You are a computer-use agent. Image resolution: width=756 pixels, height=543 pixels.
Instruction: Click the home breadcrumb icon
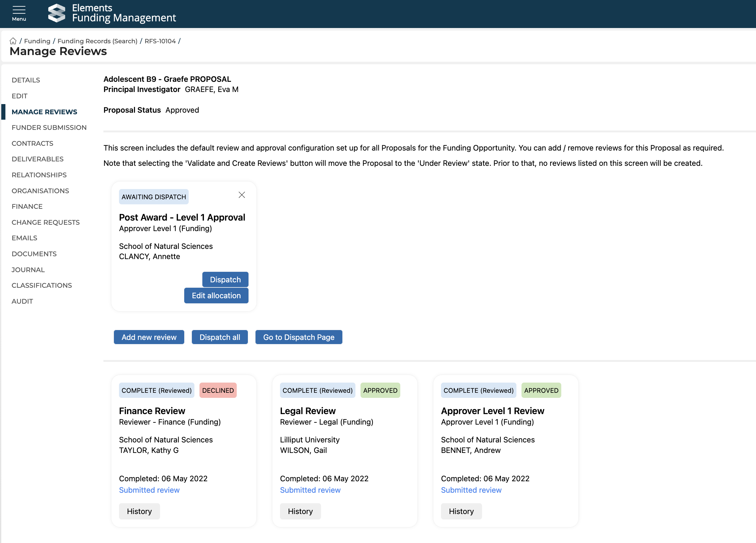(x=13, y=41)
